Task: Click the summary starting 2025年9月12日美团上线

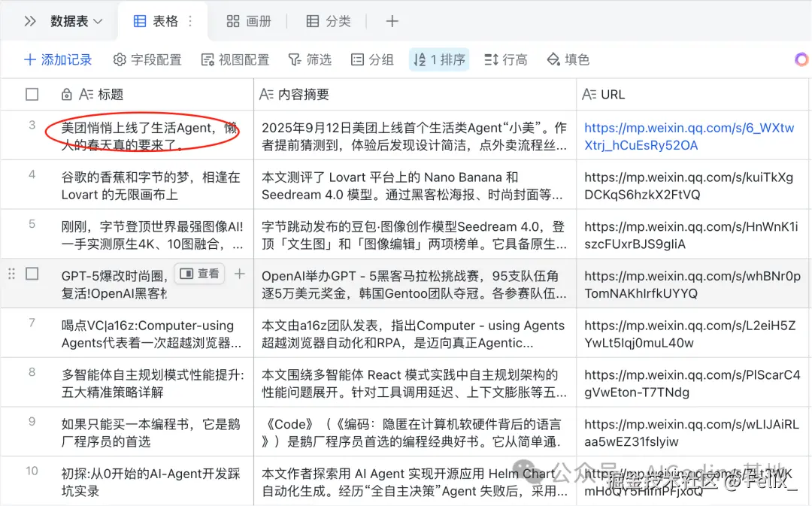Action: pyautogui.click(x=414, y=136)
